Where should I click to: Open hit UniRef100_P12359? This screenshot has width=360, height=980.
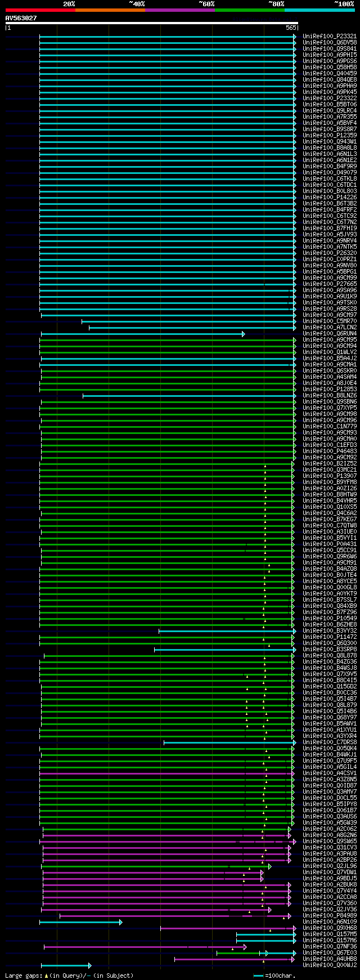[x=330, y=135]
